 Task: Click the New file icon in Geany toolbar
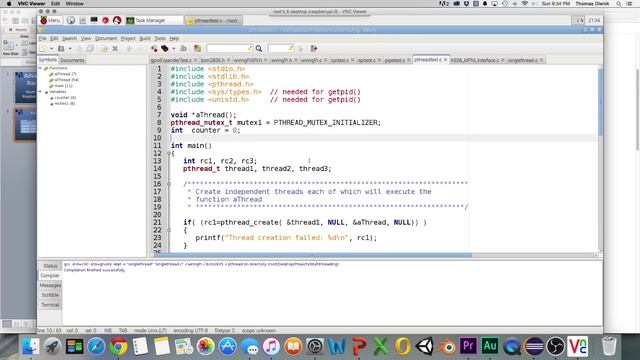click(43, 49)
